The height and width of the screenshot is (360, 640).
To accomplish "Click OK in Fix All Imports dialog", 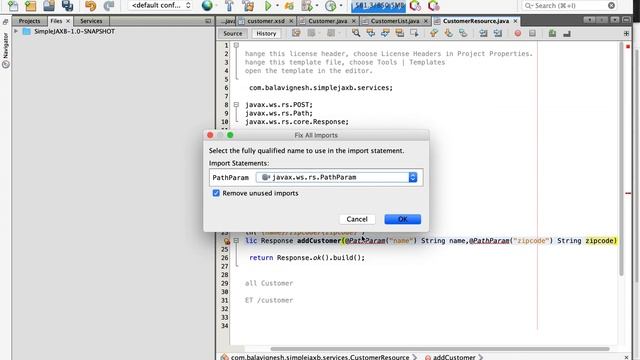I will (402, 219).
